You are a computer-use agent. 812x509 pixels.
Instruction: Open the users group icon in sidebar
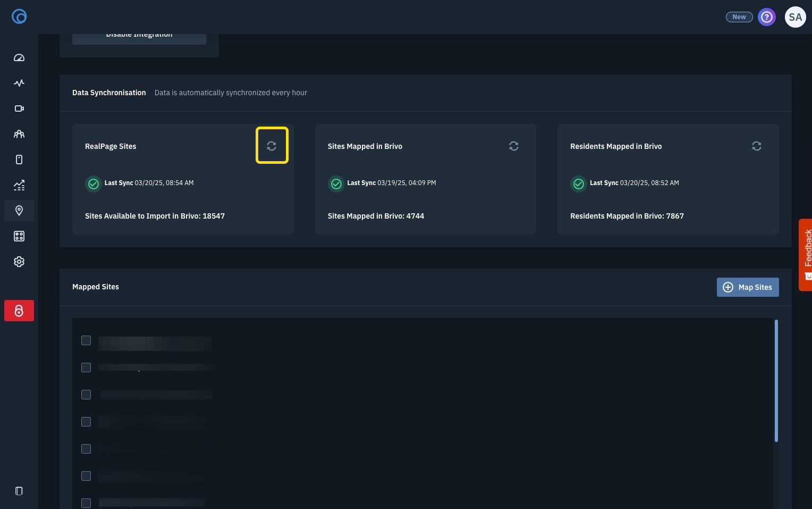pos(19,134)
